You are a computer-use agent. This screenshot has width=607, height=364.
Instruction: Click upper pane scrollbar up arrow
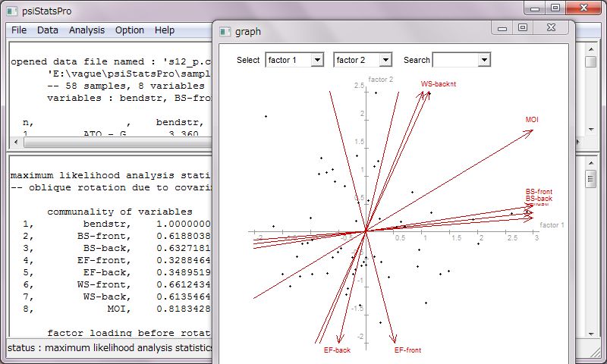(x=591, y=49)
